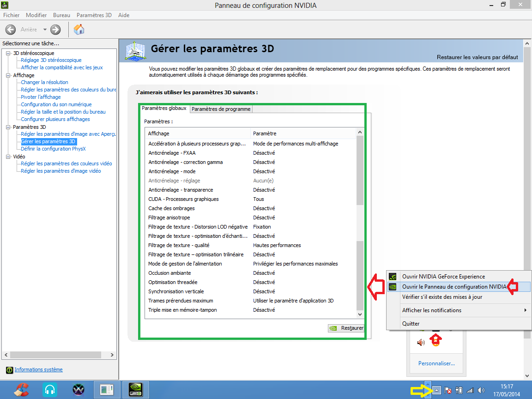Select the Paramètres globaux tab
The image size is (532, 399).
tap(164, 108)
